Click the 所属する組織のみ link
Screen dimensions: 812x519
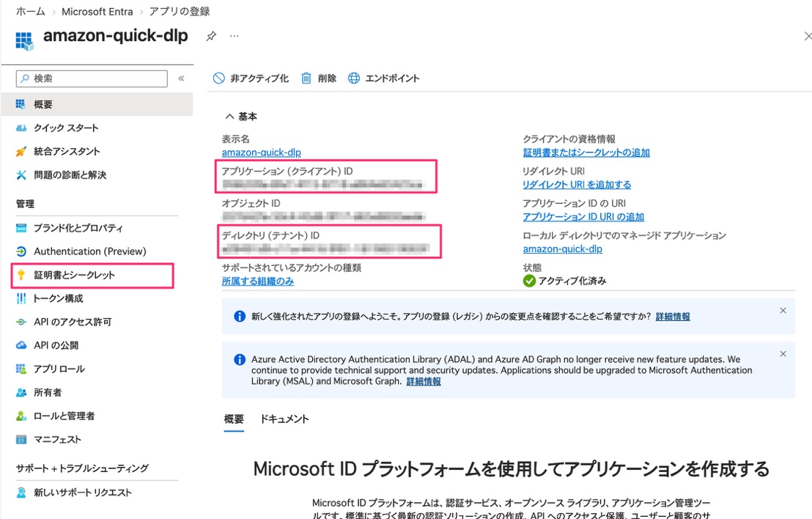[x=258, y=281]
